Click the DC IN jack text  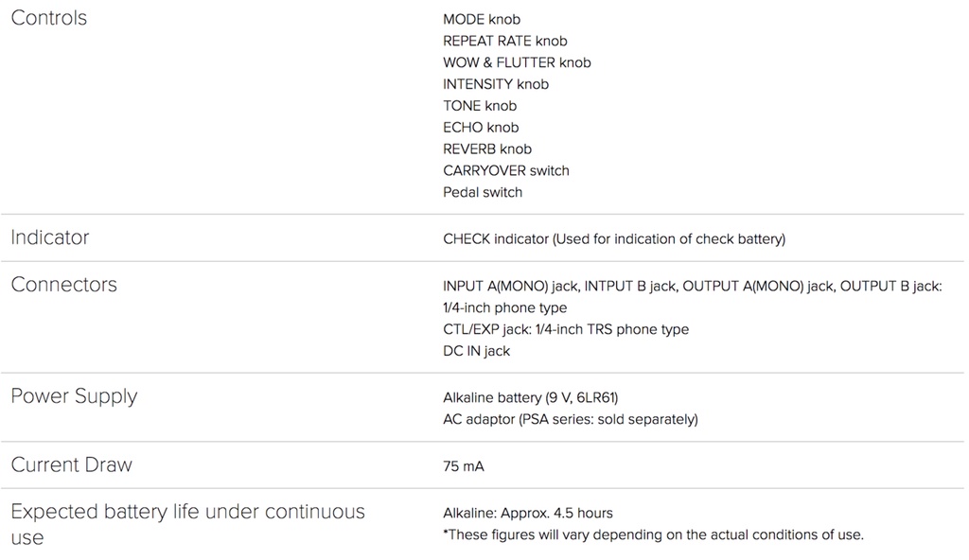476,351
